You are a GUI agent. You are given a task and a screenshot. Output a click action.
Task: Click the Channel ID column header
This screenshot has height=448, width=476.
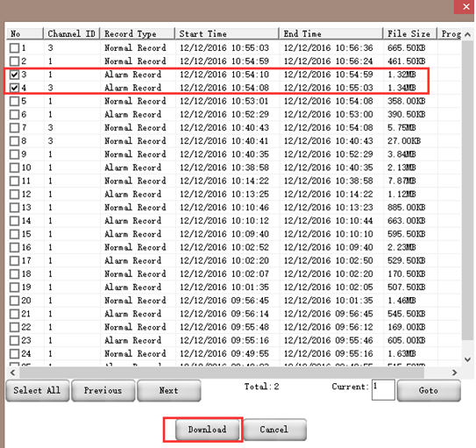[x=72, y=33]
